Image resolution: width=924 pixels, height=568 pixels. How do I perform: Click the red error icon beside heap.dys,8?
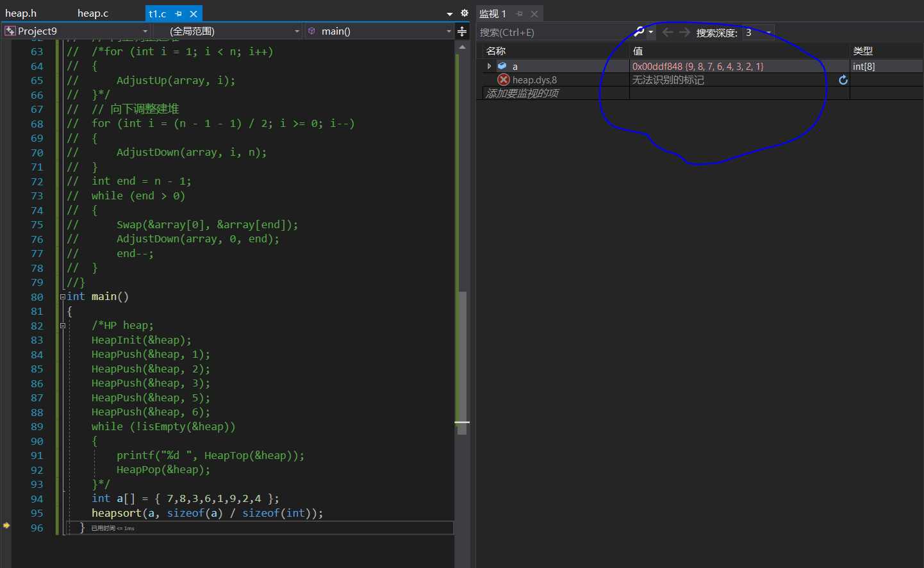pyautogui.click(x=504, y=79)
